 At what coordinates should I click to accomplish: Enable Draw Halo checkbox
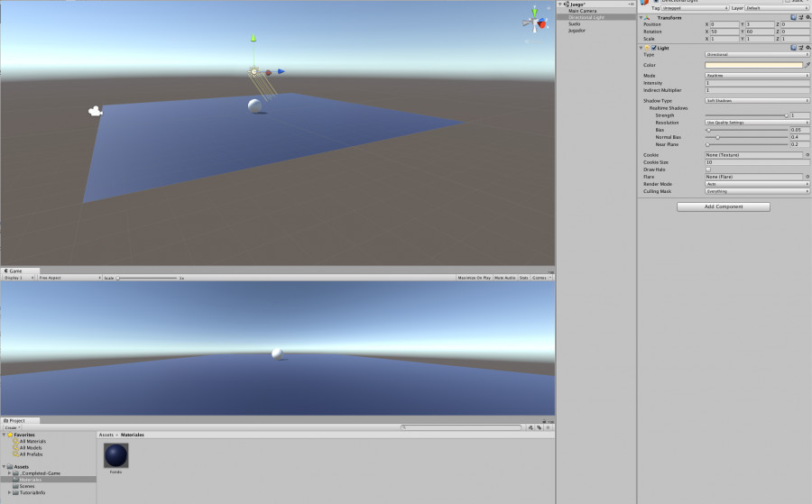click(x=708, y=170)
